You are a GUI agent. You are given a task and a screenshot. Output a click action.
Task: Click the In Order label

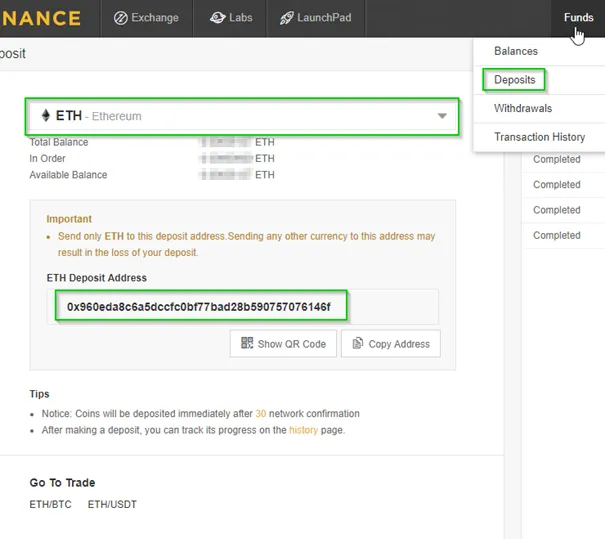[47, 158]
